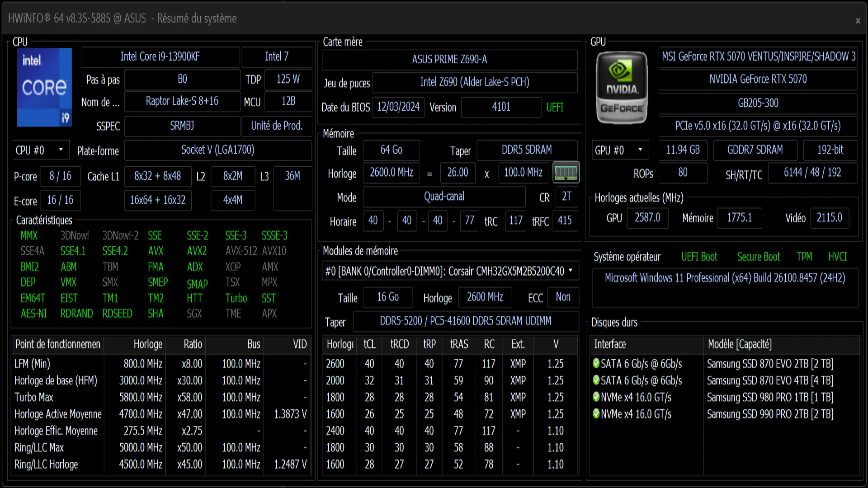868x488 pixels.
Task: Click the Intel Core i9-13900KF name field
Action: [x=160, y=56]
